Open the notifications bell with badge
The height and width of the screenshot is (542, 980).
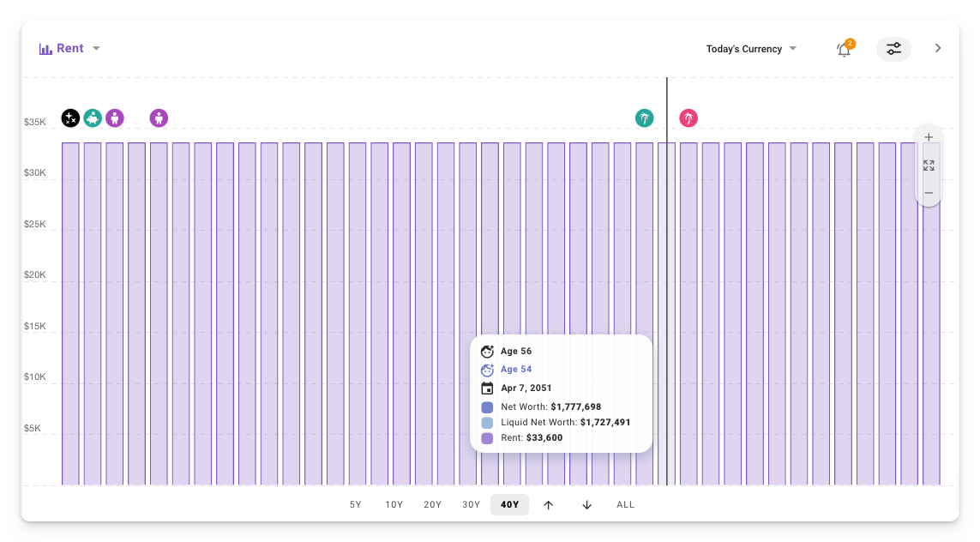(844, 49)
